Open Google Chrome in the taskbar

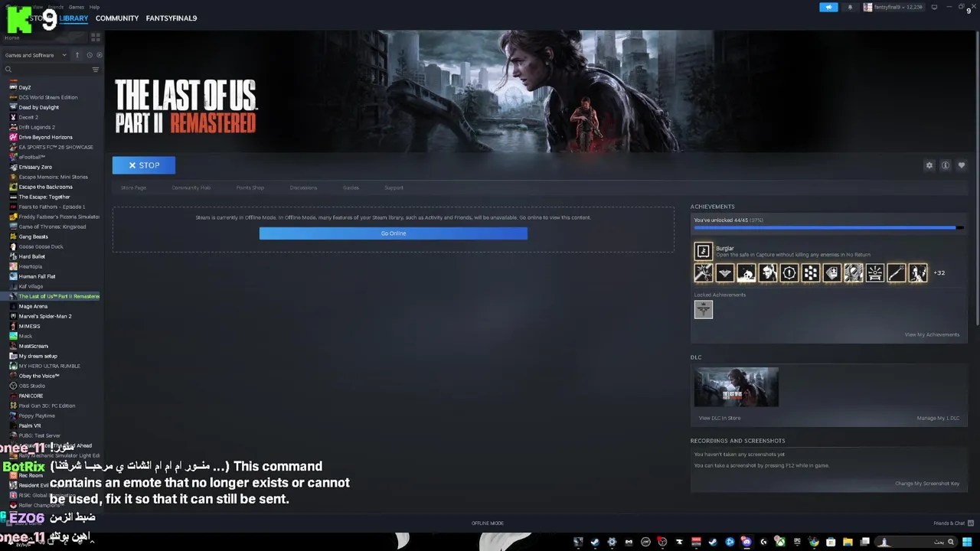(x=814, y=542)
